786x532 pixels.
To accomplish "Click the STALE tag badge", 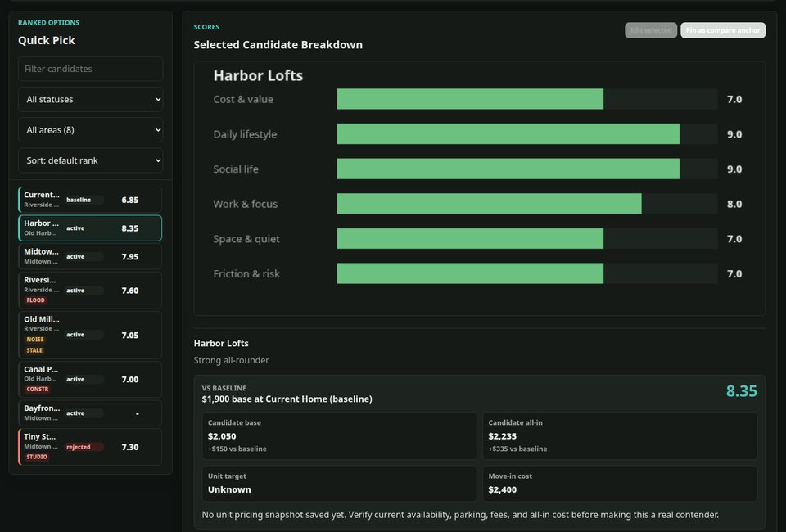I will (34, 350).
